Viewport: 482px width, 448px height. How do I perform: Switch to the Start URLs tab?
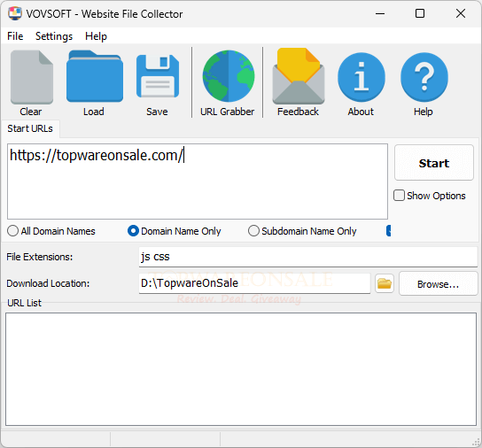coord(30,128)
